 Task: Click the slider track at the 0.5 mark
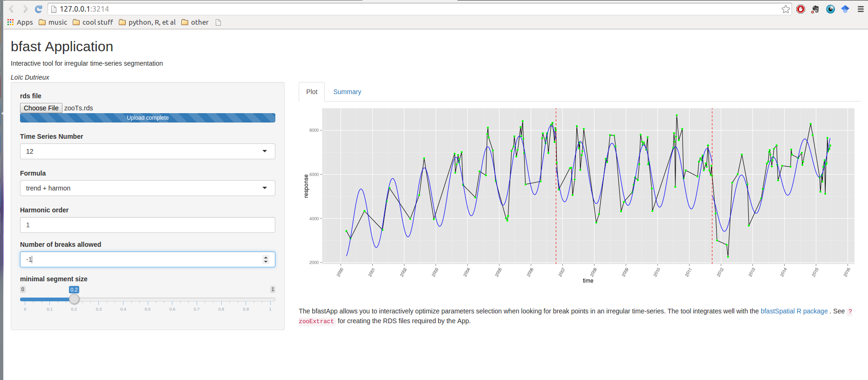148,299
